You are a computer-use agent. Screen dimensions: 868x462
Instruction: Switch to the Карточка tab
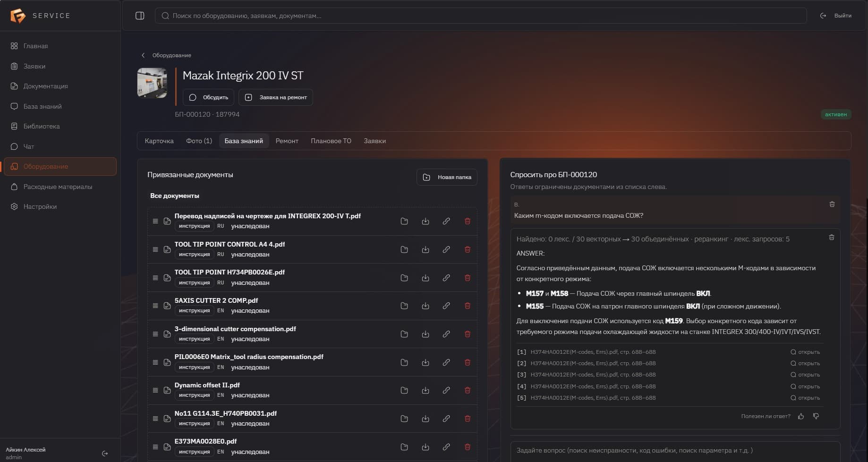(x=159, y=141)
